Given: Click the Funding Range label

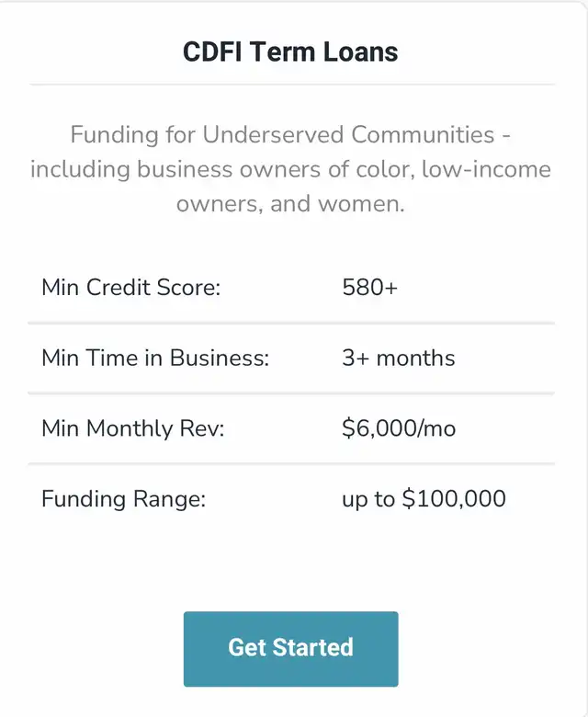Looking at the screenshot, I should [124, 499].
